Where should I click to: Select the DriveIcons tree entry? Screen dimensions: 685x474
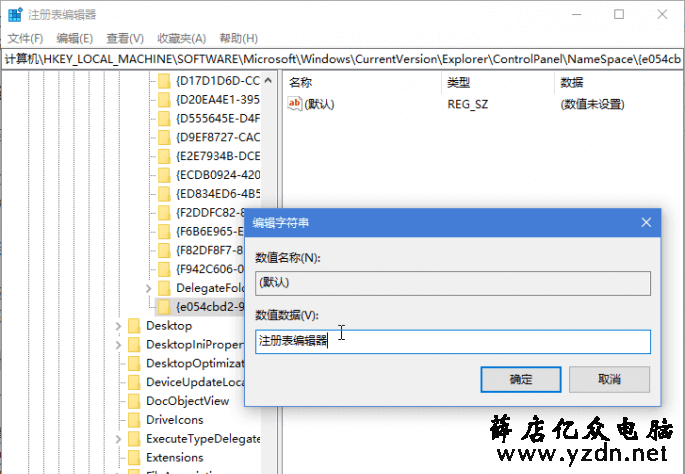tap(175, 420)
